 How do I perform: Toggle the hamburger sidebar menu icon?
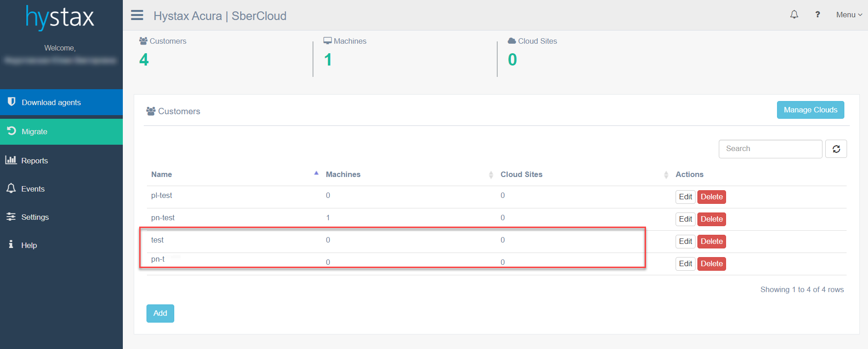pyautogui.click(x=137, y=15)
